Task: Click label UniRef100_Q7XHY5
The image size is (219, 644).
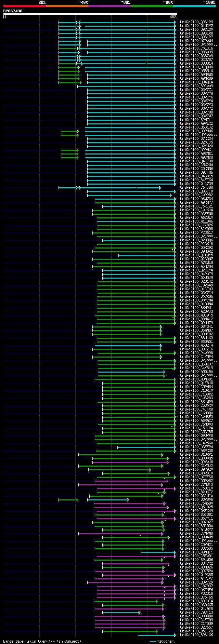Action: [x=196, y=255]
